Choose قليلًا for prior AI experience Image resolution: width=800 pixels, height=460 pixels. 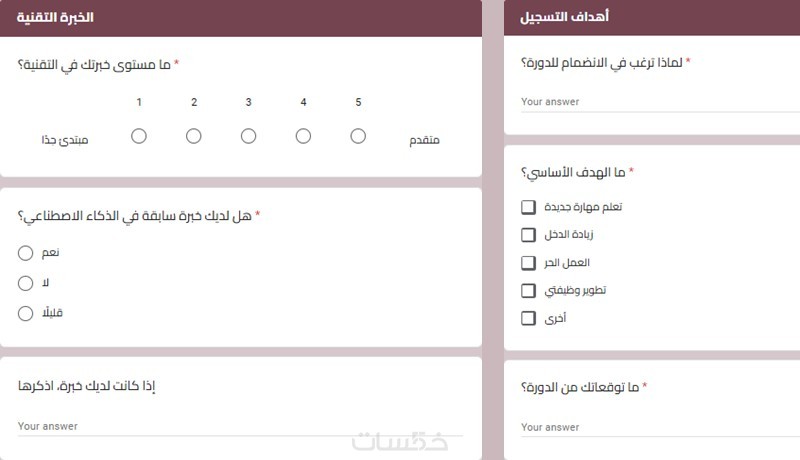point(26,314)
